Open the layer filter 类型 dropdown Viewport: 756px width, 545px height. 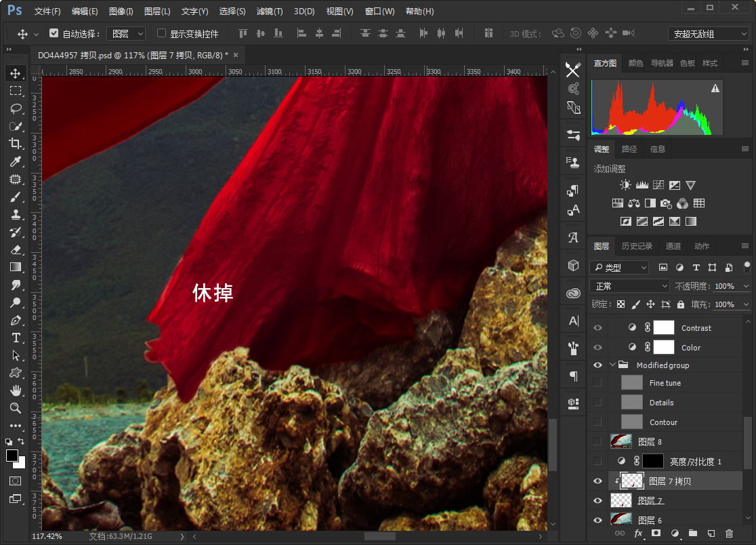[619, 267]
